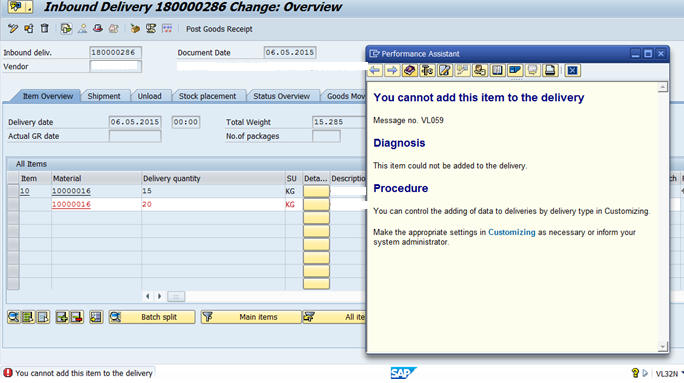
Task: Click the header details hat icon
Action: pos(98,29)
